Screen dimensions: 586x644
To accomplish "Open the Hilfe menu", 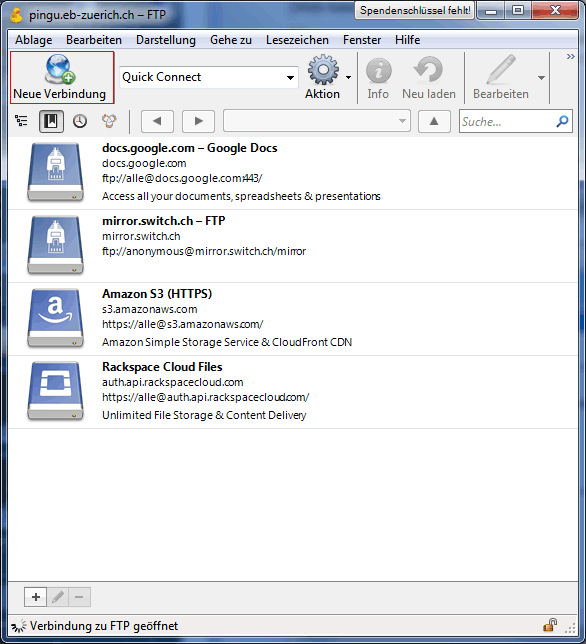I will pos(407,40).
